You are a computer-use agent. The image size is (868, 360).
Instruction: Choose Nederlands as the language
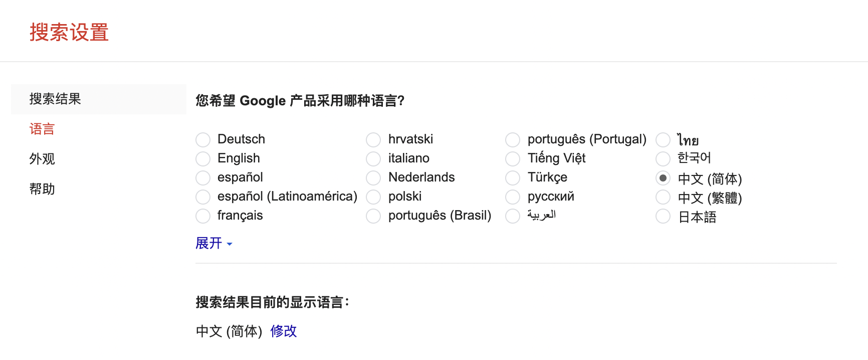[x=373, y=177]
